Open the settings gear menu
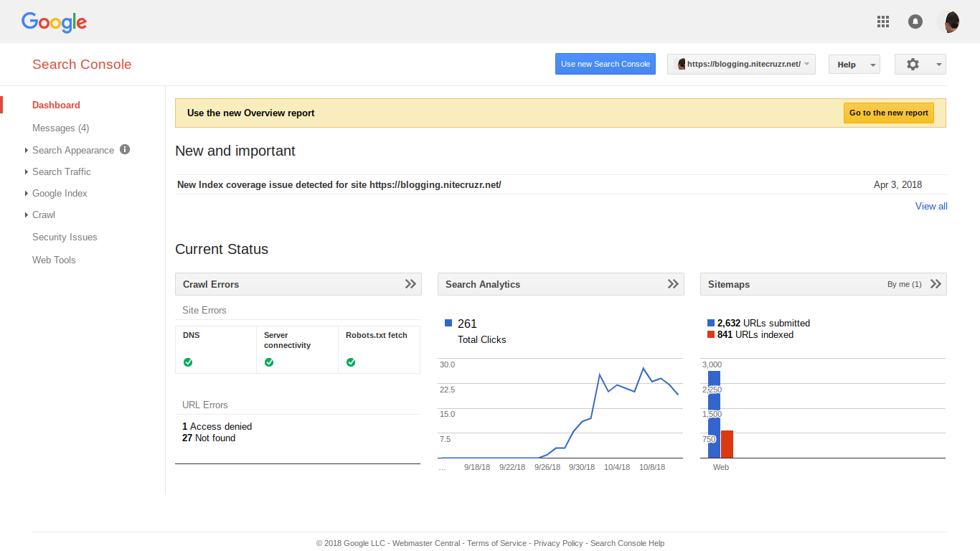 920,65
